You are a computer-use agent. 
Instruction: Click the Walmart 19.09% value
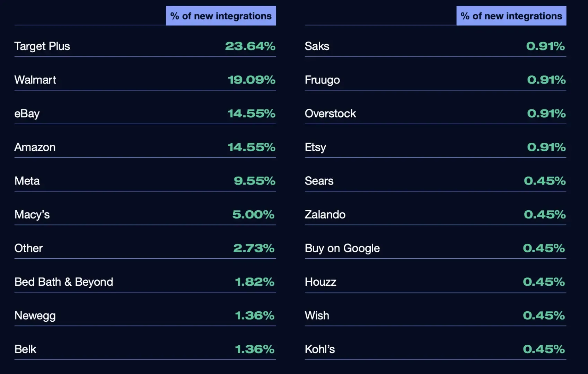(252, 80)
